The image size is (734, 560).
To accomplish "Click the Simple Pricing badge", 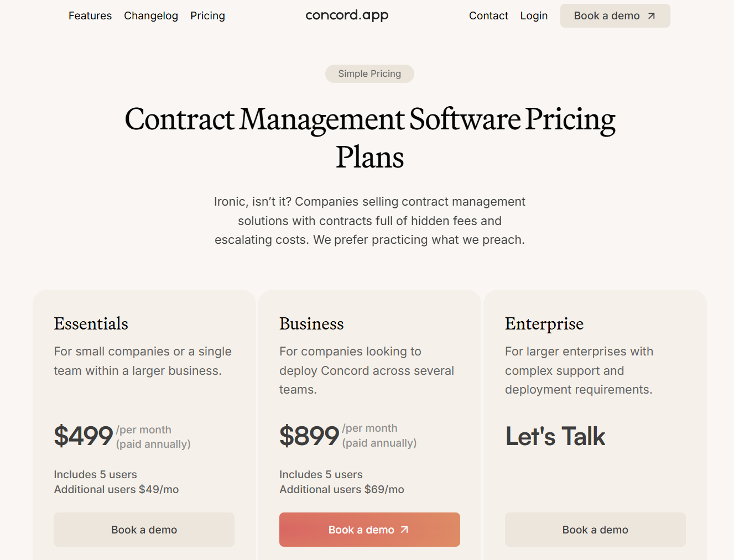I will pyautogui.click(x=369, y=74).
